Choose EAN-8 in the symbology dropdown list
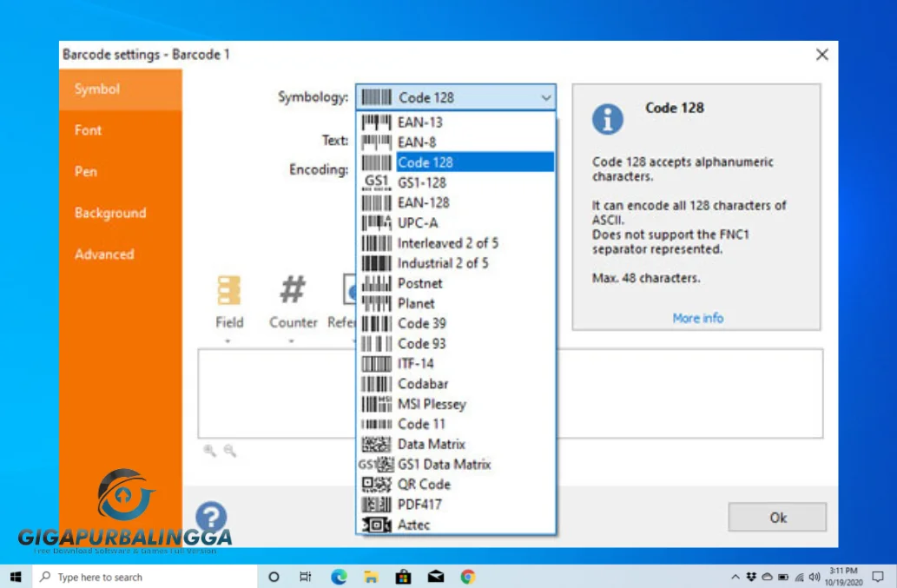Image resolution: width=897 pixels, height=588 pixels. tap(455, 142)
